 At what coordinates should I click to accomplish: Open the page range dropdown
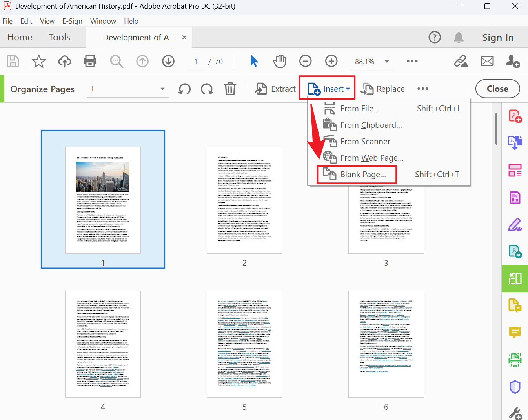point(163,89)
